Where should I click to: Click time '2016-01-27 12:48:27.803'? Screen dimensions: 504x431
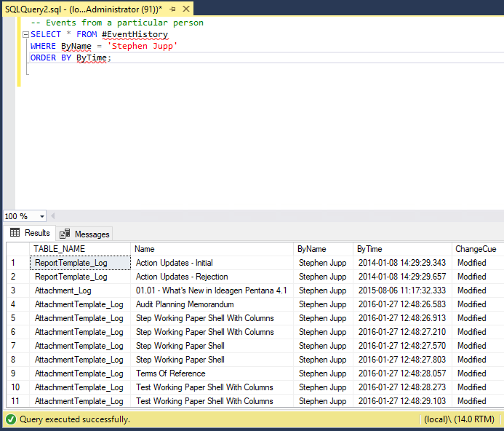point(402,360)
